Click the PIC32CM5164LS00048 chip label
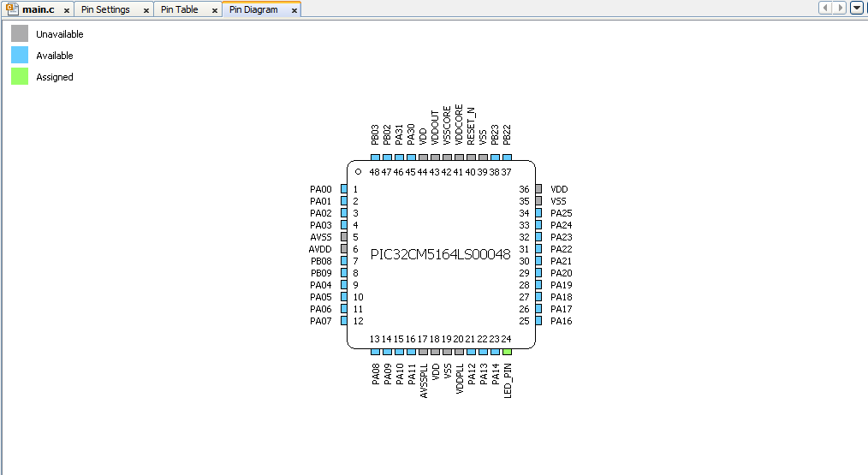Screen dimensions: 868x475 click(440, 255)
